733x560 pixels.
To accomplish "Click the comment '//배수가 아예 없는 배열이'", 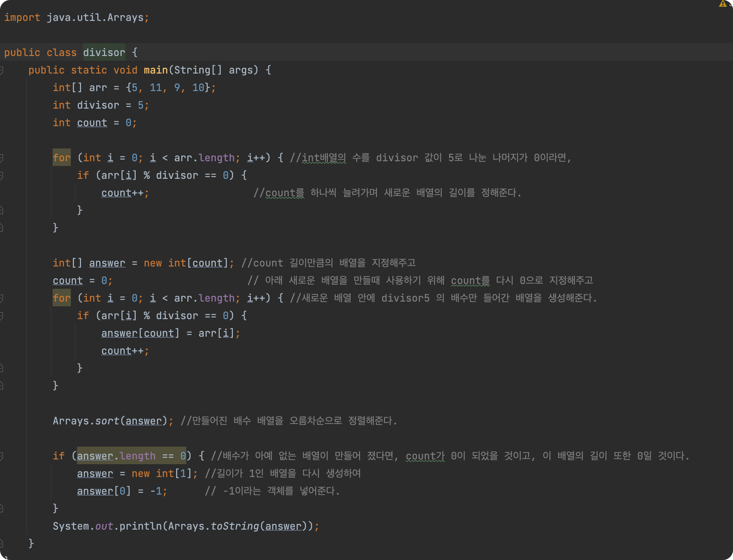I will 450,456.
